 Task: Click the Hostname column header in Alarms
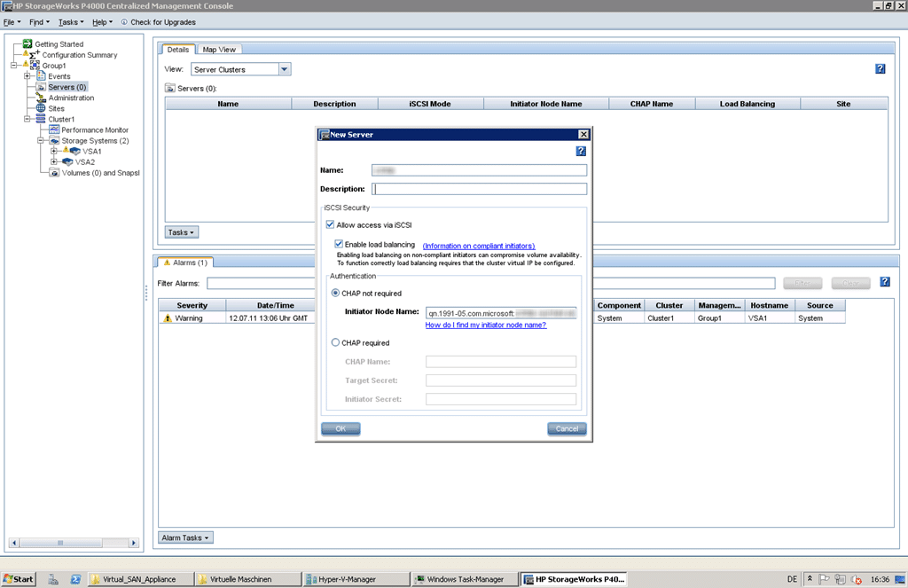coord(769,305)
